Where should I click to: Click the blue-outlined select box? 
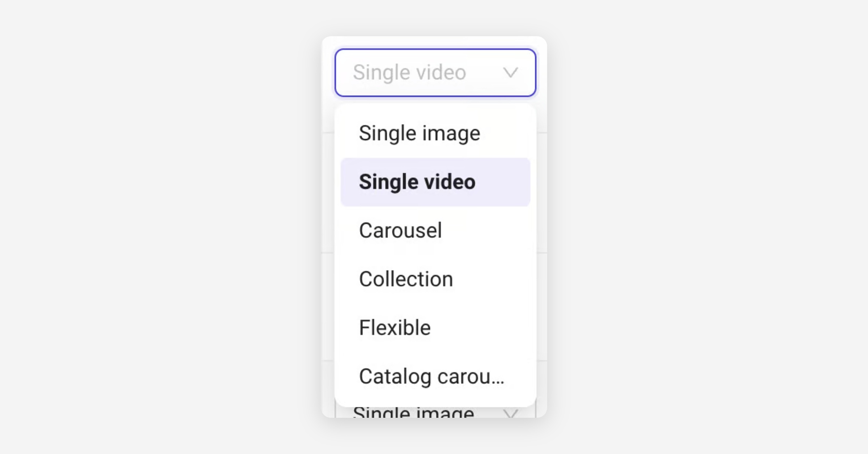[435, 73]
